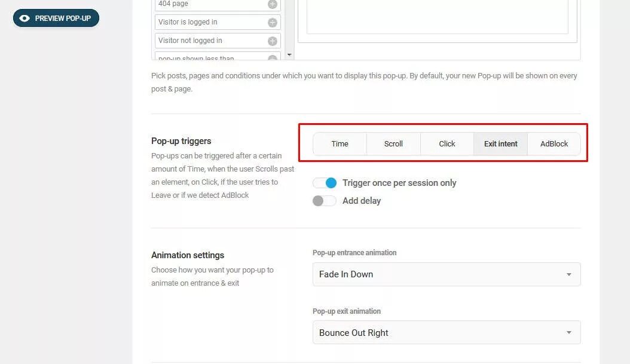Open the Pop-up exit animation dropdown

point(446,333)
